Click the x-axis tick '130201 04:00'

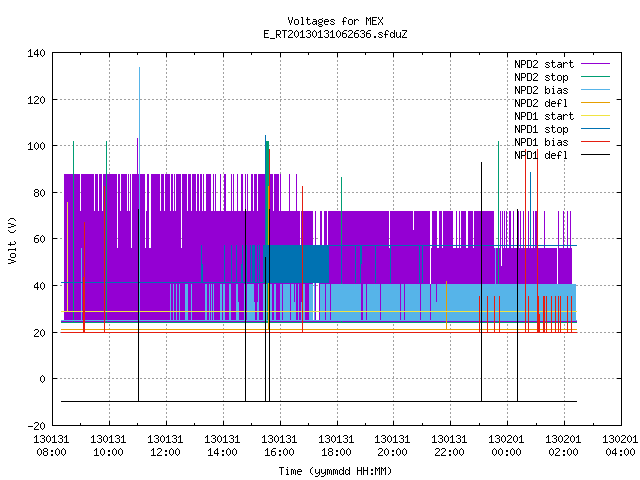(620, 446)
